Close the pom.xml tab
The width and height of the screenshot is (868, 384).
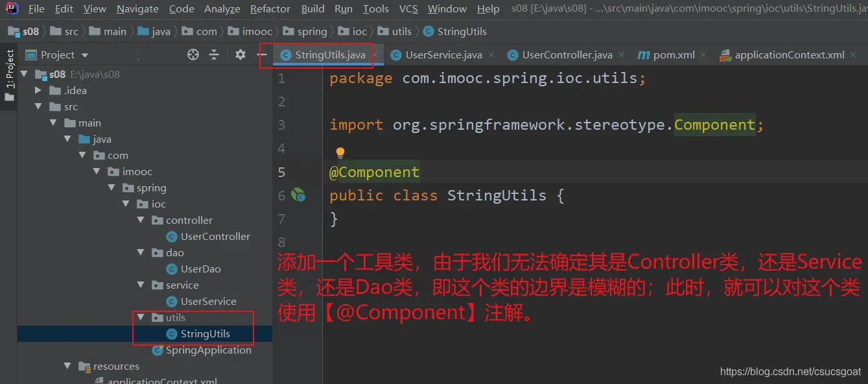coord(704,55)
